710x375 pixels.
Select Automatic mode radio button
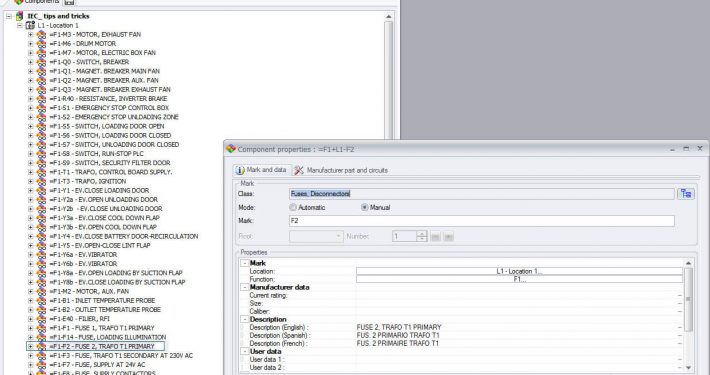tap(293, 207)
